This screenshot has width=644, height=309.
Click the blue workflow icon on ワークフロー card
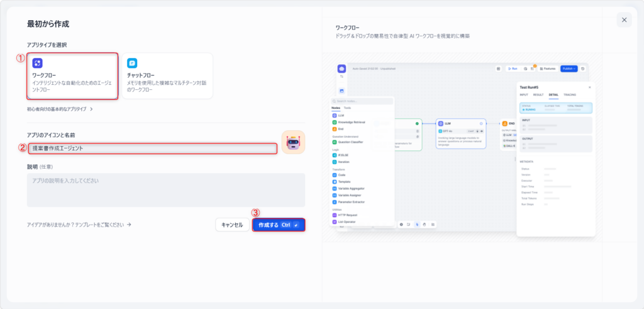(x=38, y=63)
